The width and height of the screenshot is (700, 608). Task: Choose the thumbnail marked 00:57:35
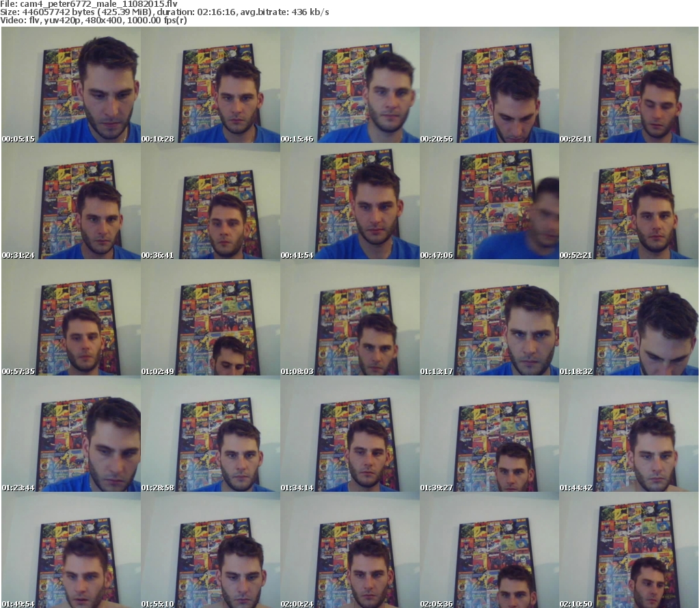[x=71, y=317]
